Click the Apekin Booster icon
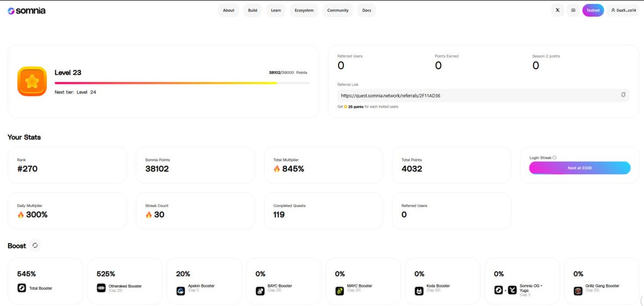Image resolution: width=644 pixels, height=306 pixels. click(181, 290)
